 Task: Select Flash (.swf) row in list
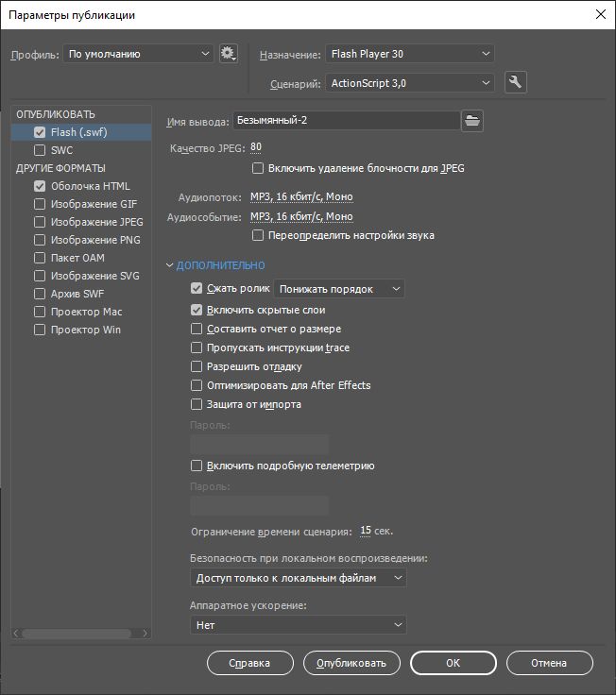click(x=81, y=132)
